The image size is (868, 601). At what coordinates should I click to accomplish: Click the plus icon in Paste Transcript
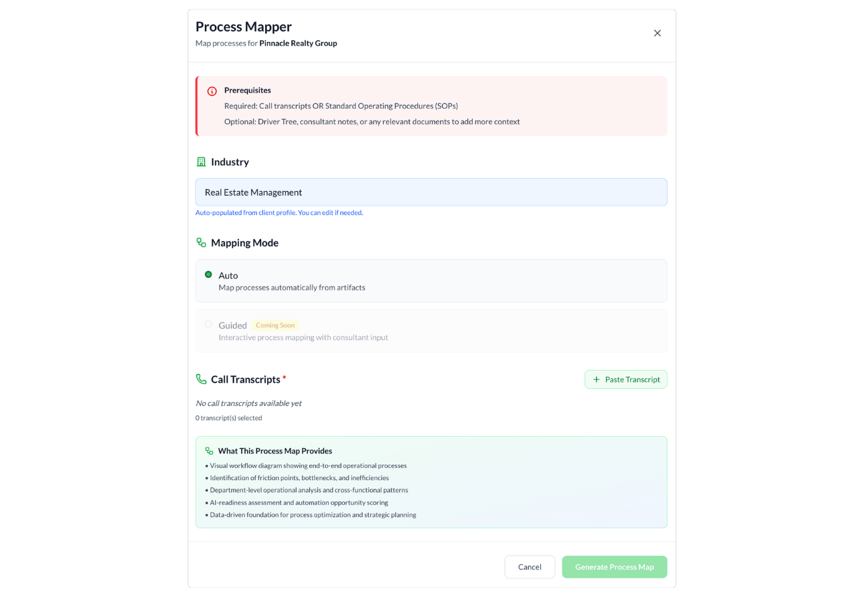point(596,379)
